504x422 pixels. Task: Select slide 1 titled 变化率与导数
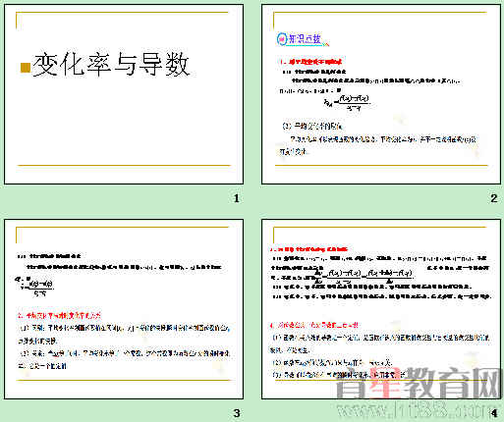click(124, 94)
